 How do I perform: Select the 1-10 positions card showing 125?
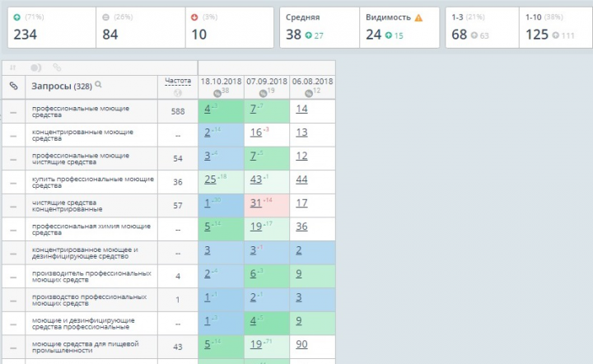coord(556,28)
